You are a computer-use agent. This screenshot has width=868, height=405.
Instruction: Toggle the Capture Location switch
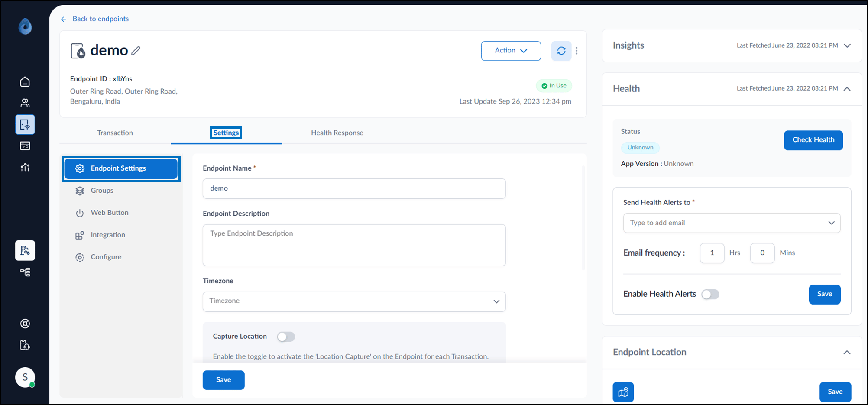coord(286,337)
